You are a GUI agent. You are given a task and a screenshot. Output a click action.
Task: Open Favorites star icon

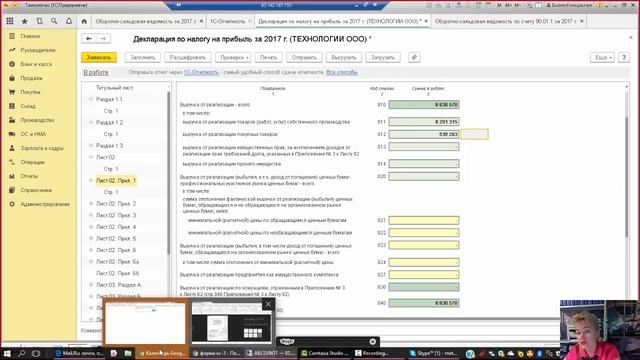pyautogui.click(x=24, y=21)
